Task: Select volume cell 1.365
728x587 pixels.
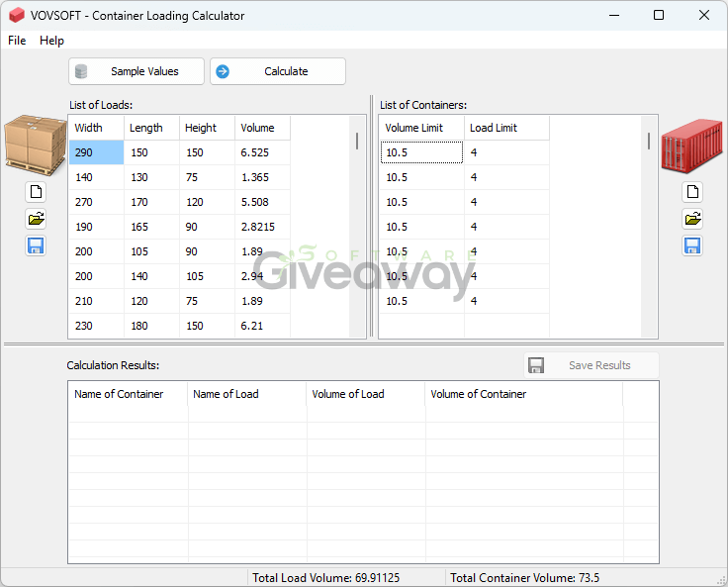Action: click(262, 177)
